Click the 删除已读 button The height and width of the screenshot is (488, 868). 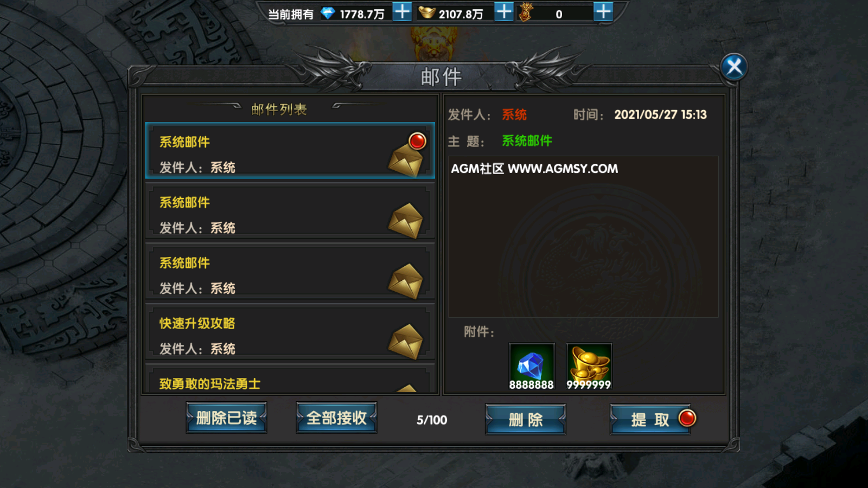226,418
